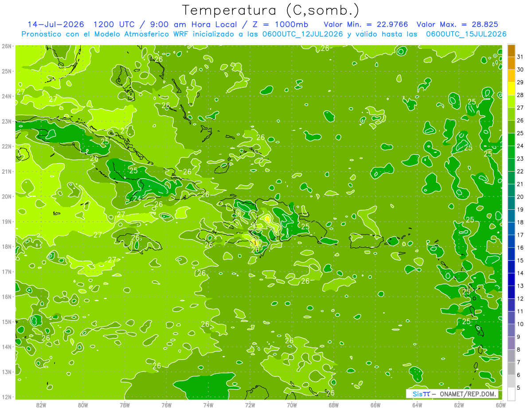Click the 14N latitude axis label

[7, 347]
